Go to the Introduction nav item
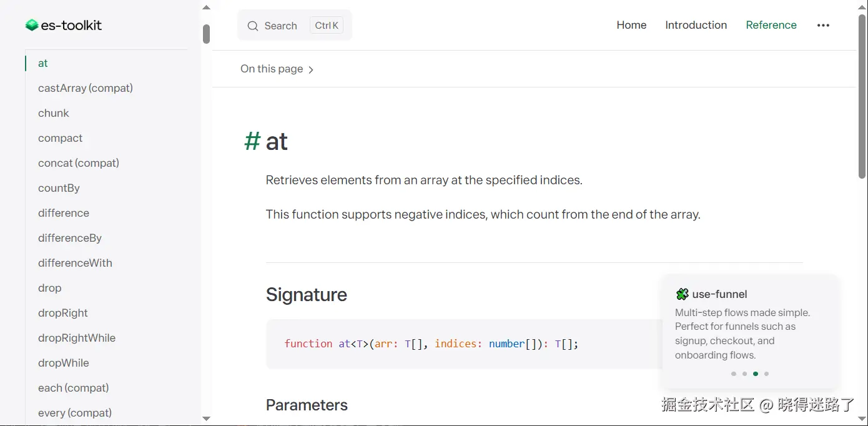 tap(696, 25)
